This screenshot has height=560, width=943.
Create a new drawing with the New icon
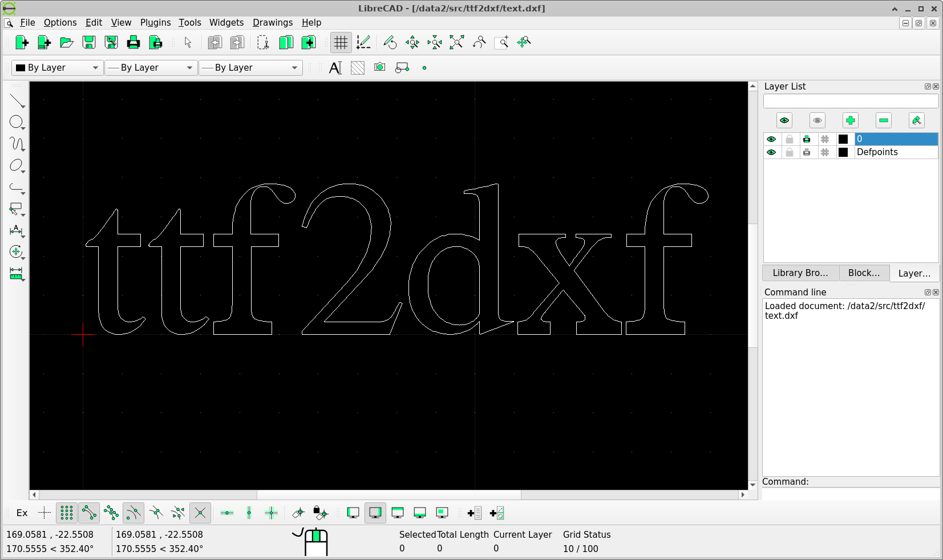(22, 42)
